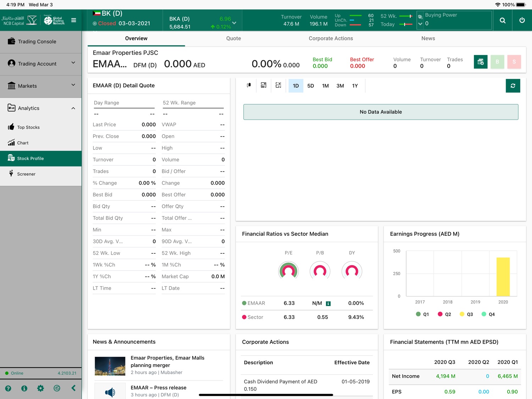Open symbol search with the magnifier icon
532x399 pixels.
click(x=503, y=20)
